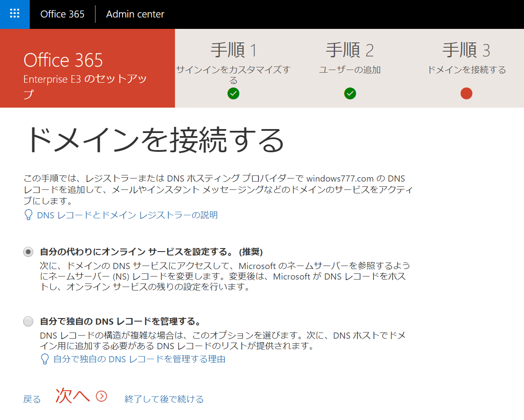Click the Office 365 header link
Screen dimensions: 524x420
pos(62,14)
